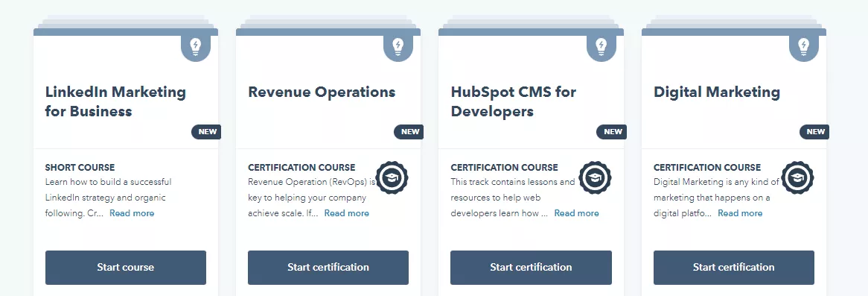Open the LinkedIn Marketing for Business title
868x296 pixels.
115,101
